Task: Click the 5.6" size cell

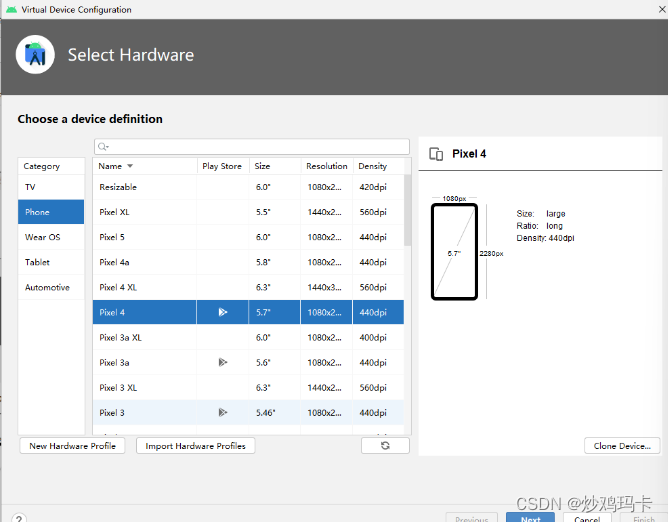Action: click(275, 363)
